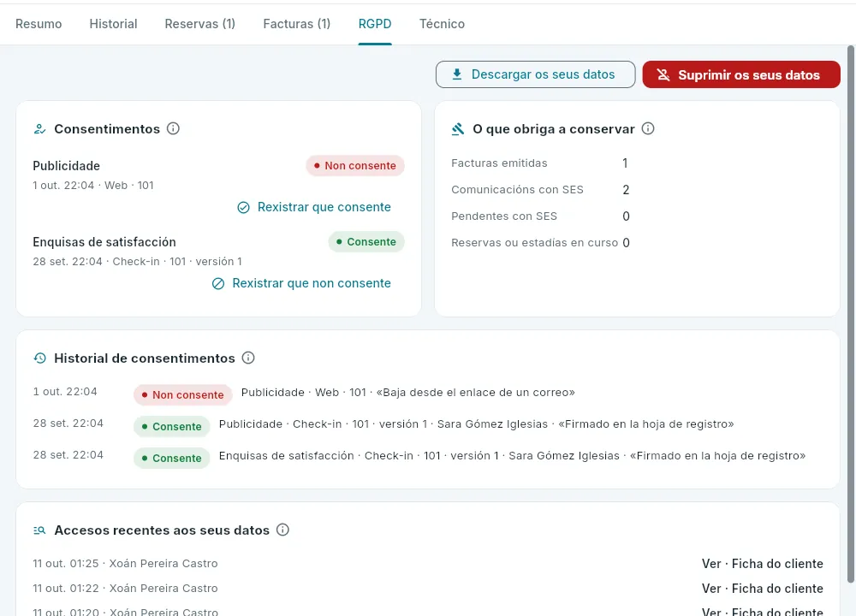The height and width of the screenshot is (616, 856).
Task: Click Enquisas de satisfacción history entry text
Action: click(x=512, y=456)
